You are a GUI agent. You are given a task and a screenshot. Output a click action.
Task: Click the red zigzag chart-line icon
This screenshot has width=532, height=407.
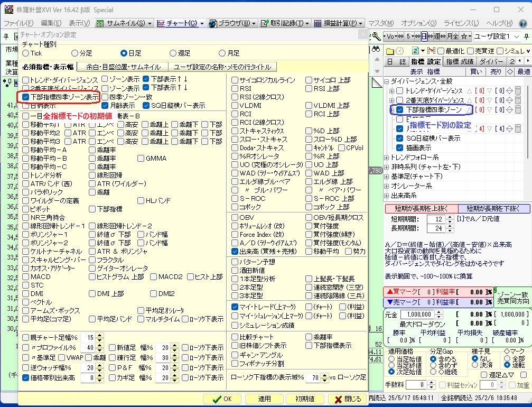point(431,51)
